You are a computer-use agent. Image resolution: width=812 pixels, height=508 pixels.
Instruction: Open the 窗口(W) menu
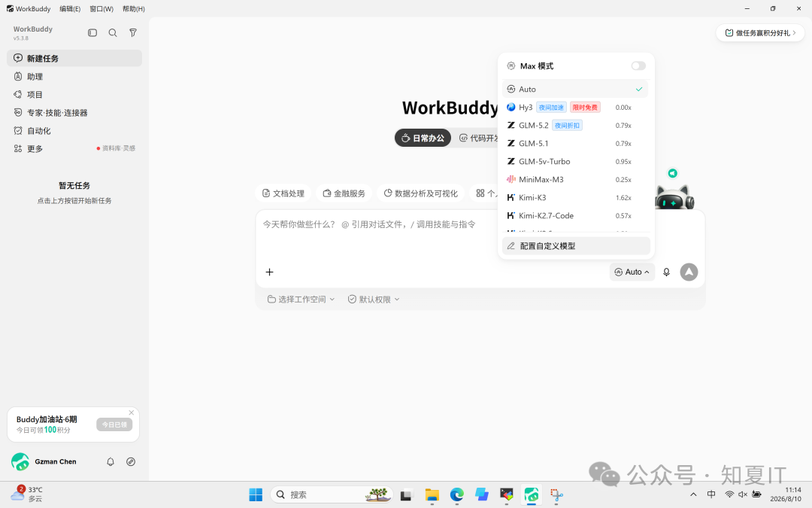coord(101,9)
